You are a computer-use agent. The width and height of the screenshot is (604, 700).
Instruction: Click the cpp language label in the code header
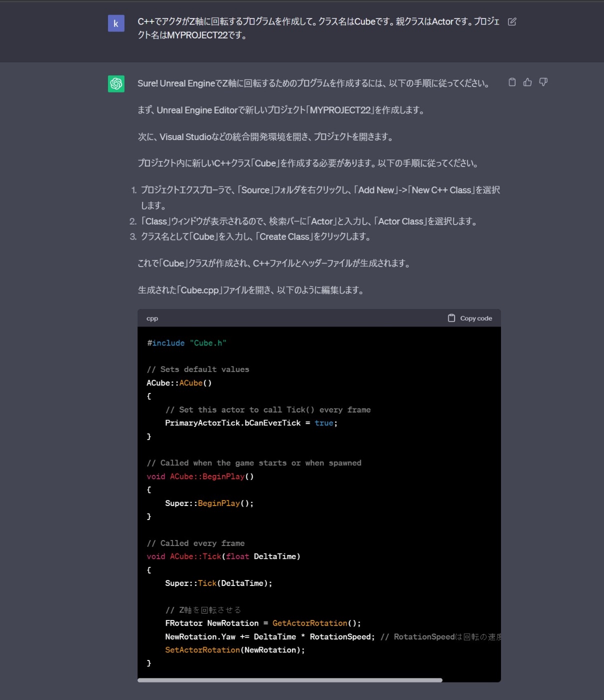pos(152,318)
